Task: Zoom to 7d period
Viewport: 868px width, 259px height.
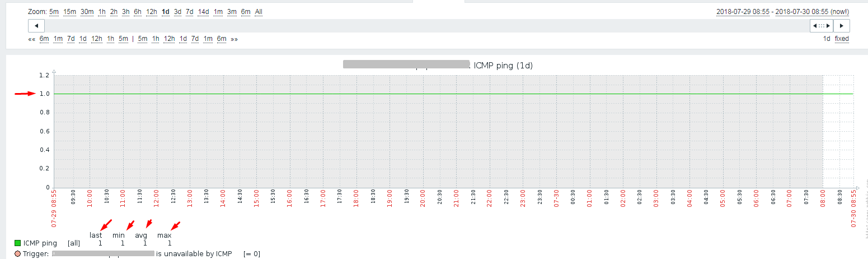Action: 190,12
